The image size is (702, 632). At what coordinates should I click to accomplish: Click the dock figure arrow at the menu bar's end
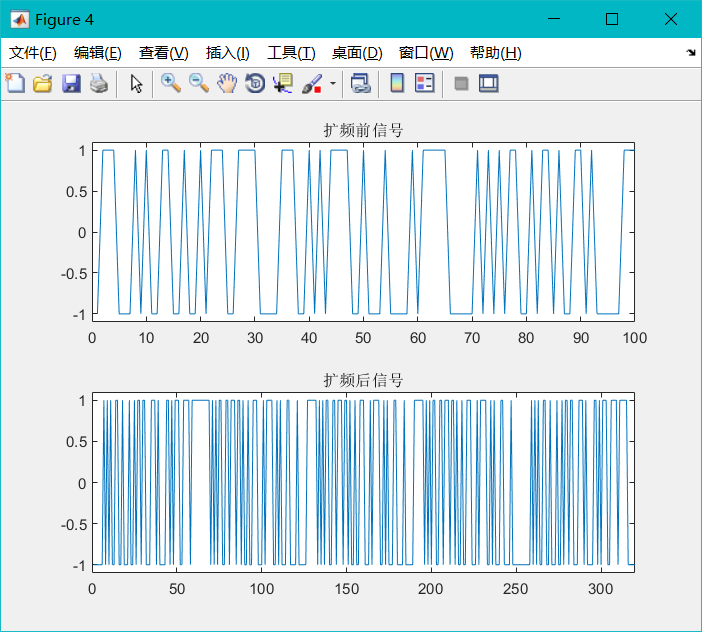691,53
